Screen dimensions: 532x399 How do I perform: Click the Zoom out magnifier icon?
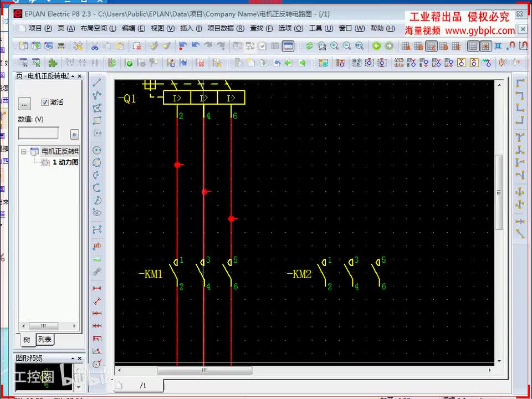tap(347, 46)
